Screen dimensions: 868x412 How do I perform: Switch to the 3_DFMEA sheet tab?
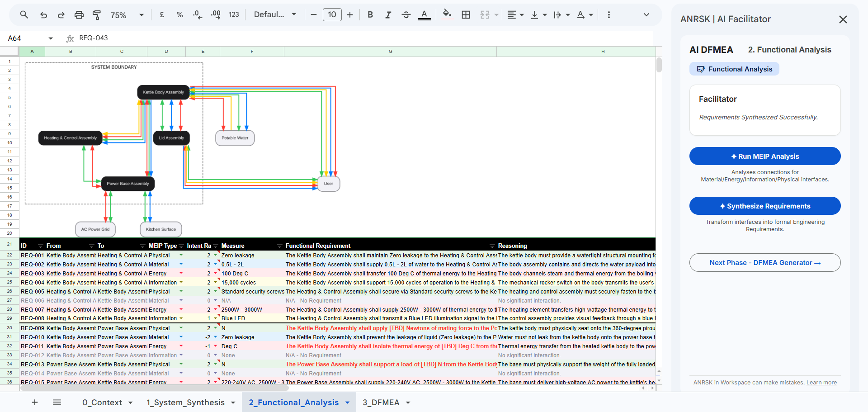(381, 402)
